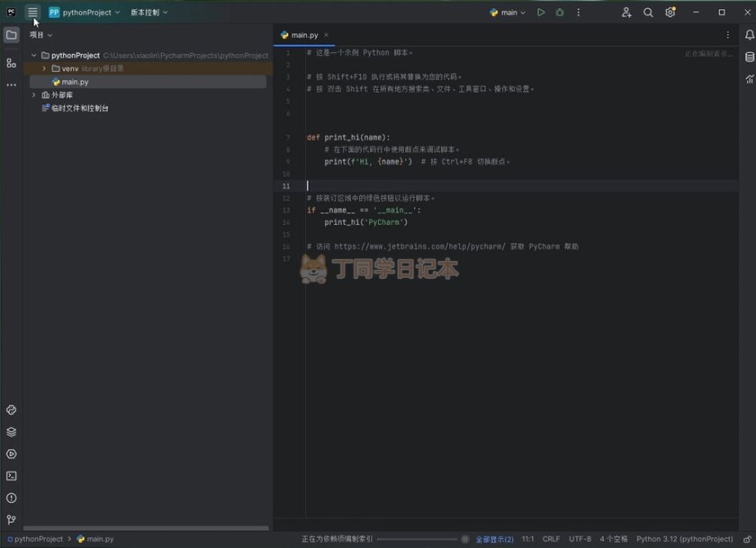Pause the indexing background task
The image size is (756, 548).
[465, 539]
